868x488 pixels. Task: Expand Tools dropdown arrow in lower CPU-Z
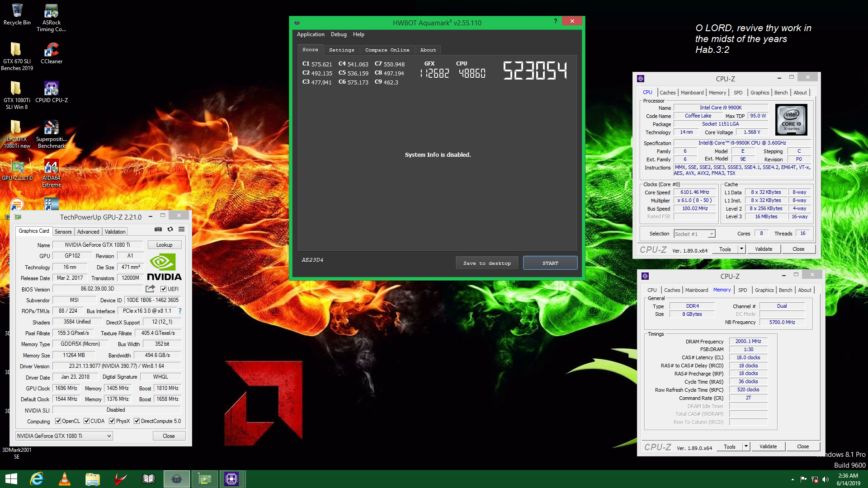tap(746, 446)
